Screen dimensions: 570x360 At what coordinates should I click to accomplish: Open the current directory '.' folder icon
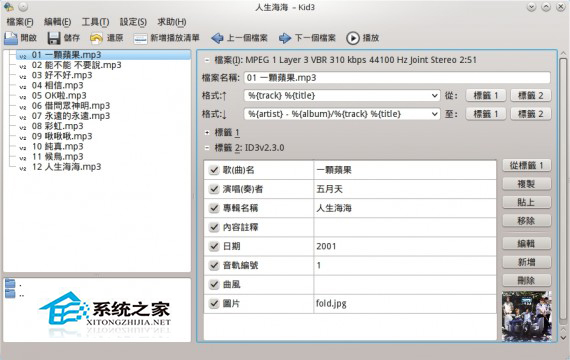[x=10, y=283]
